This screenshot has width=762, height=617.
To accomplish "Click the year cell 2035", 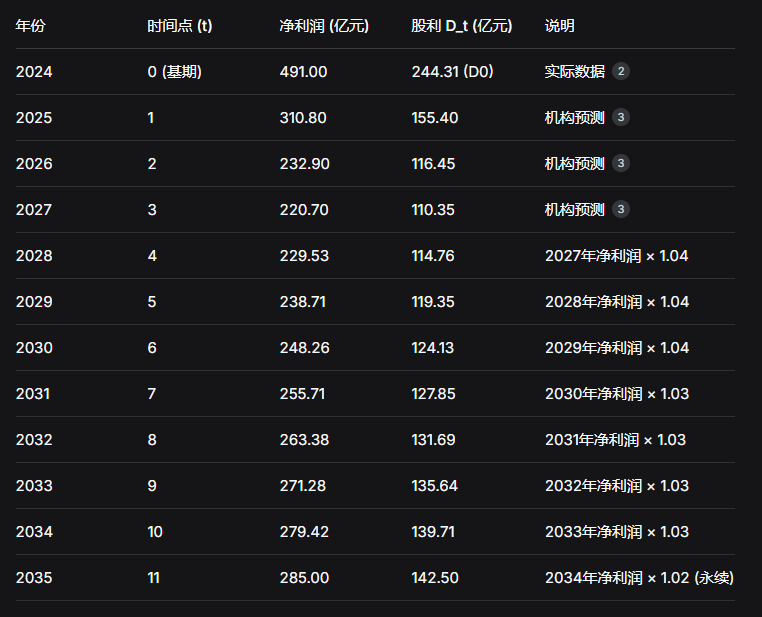I will (x=34, y=577).
